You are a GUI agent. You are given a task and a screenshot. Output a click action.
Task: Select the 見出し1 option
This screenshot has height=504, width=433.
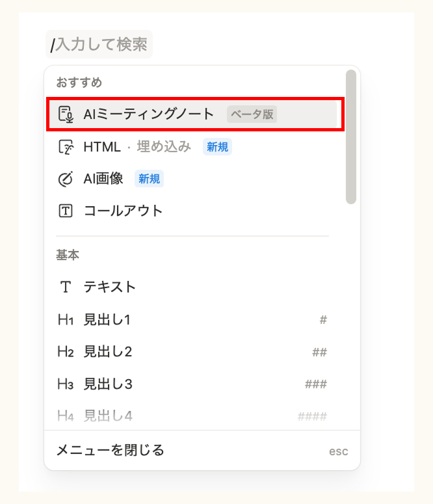pyautogui.click(x=193, y=320)
